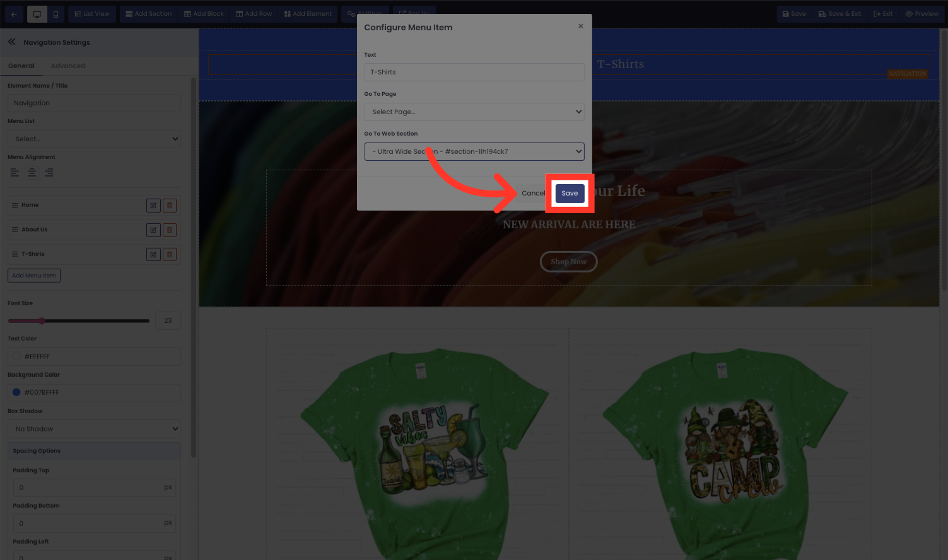Click the Text Color swatch #FFFFFF
Screen dimensions: 948x560
point(16,356)
